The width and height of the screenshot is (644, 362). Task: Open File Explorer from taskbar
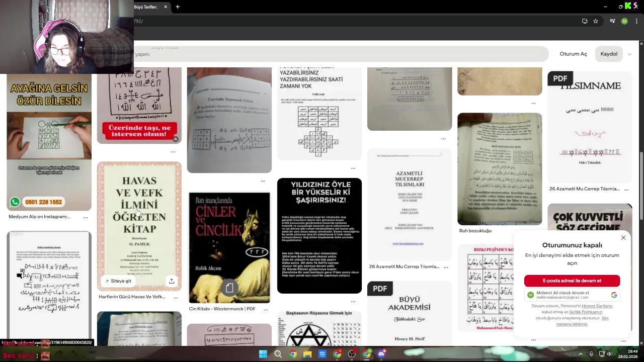[307, 354]
